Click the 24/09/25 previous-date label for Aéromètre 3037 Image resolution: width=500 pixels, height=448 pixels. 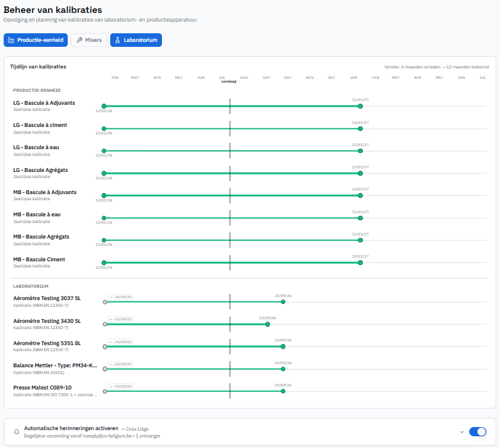[x=121, y=297]
